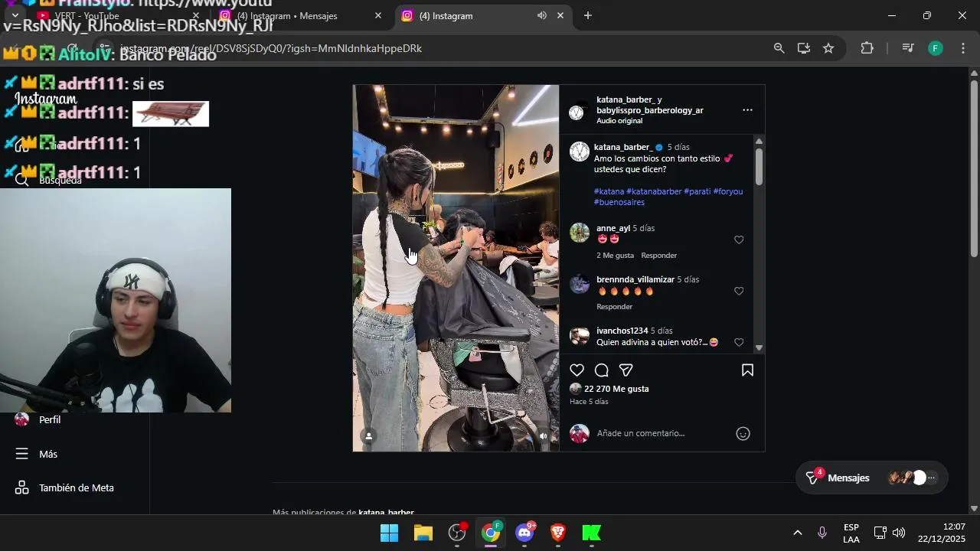The height and width of the screenshot is (551, 980).
Task: Mute the reel audio on video
Action: click(x=544, y=436)
